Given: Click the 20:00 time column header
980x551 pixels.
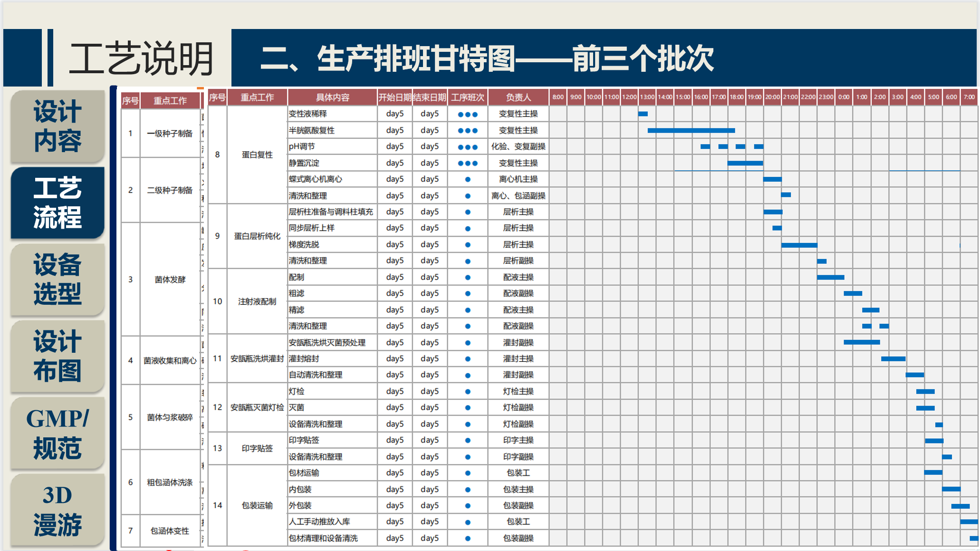Looking at the screenshot, I should click(x=772, y=97).
